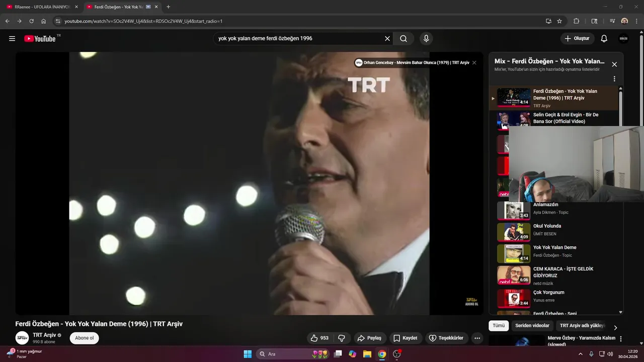Bookmark this page with the star icon
The image size is (644, 362).
(559, 21)
